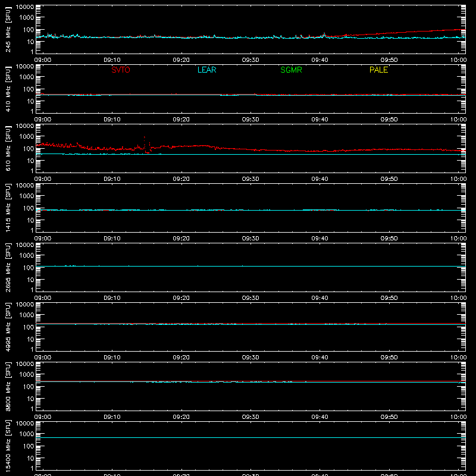Click 09:30 tick label under 4995 MHz plot
This screenshot has width=476, height=476.
click(x=250, y=358)
